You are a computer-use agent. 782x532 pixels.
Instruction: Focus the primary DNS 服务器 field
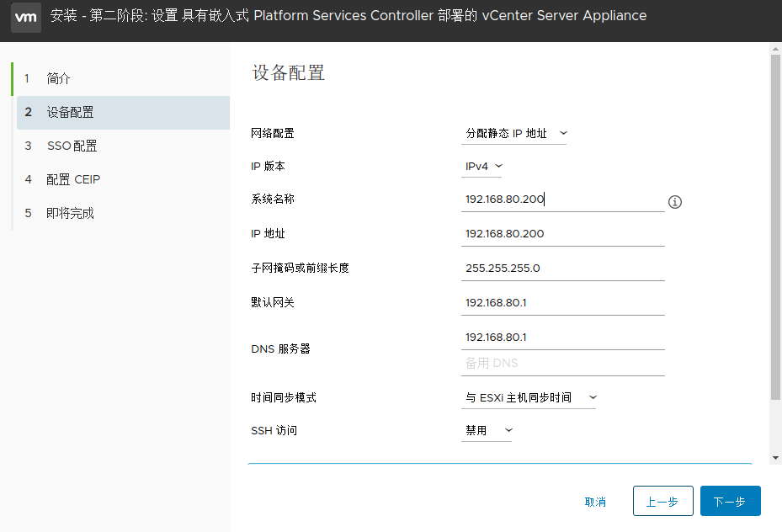(x=562, y=338)
